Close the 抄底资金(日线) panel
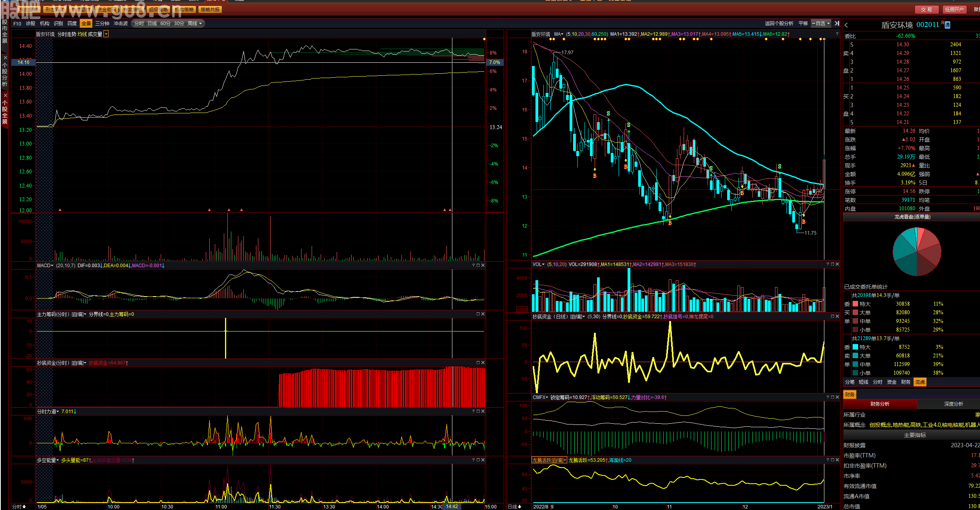 [837, 317]
